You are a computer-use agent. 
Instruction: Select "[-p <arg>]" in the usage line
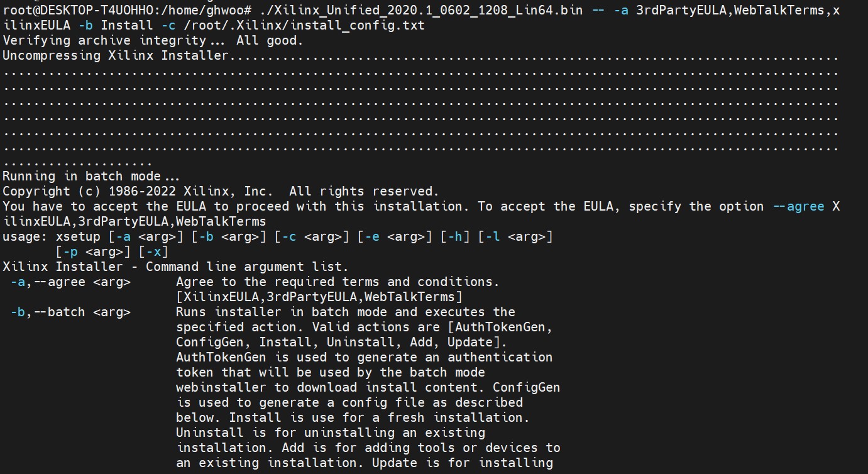[94, 252]
